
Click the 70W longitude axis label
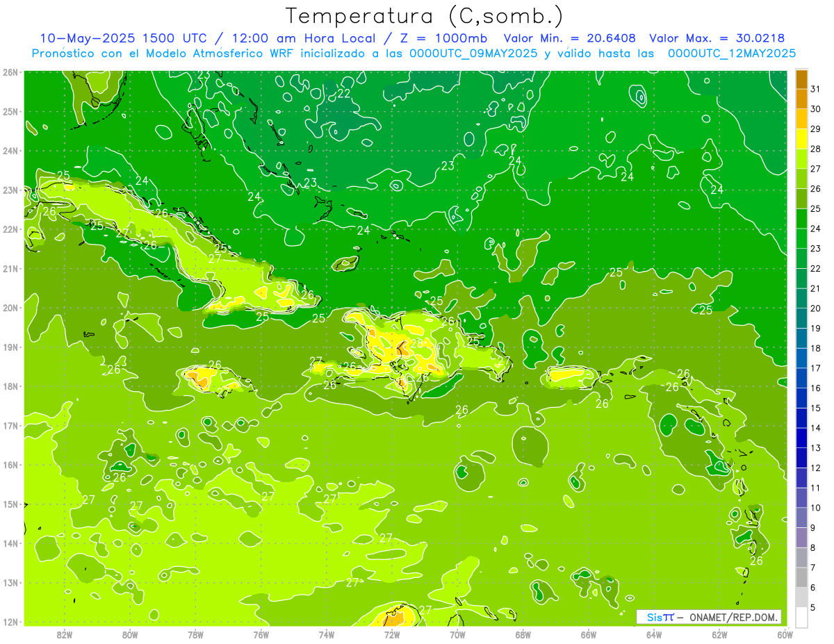[457, 634]
